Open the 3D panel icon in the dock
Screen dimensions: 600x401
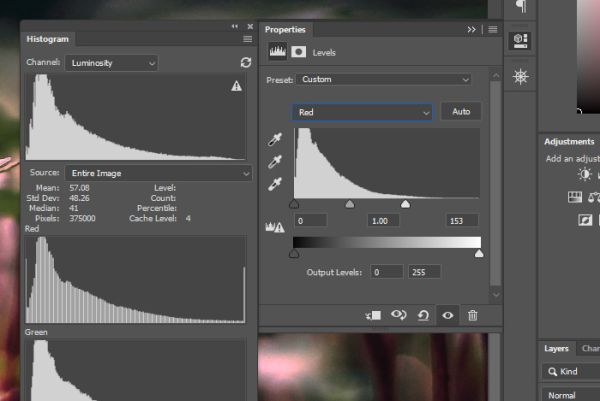click(x=520, y=41)
